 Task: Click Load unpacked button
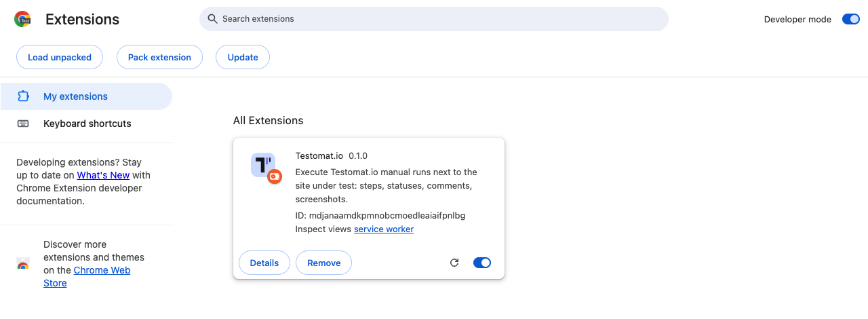(x=60, y=57)
